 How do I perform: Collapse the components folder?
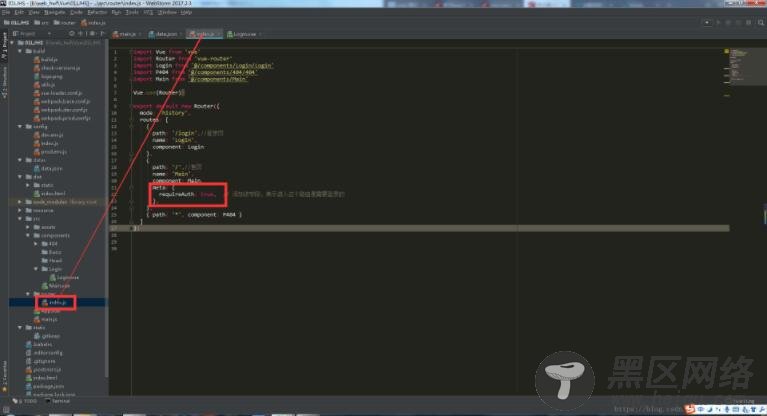tap(28, 235)
